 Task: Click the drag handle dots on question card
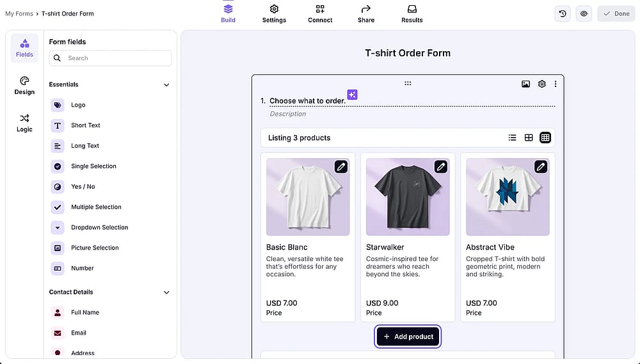pos(408,83)
